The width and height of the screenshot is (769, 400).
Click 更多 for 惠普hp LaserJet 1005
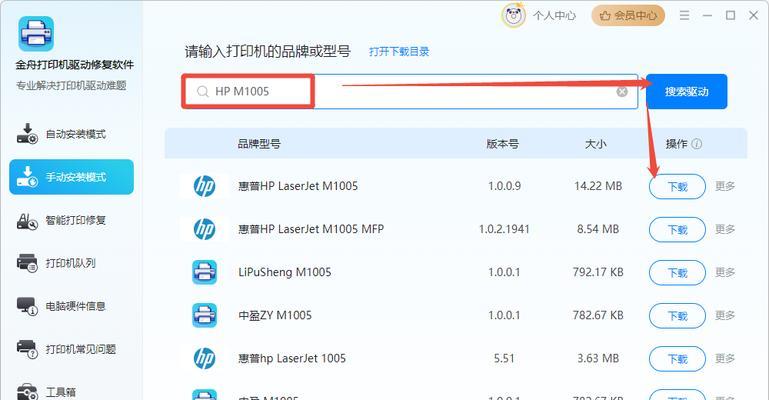[x=725, y=358]
